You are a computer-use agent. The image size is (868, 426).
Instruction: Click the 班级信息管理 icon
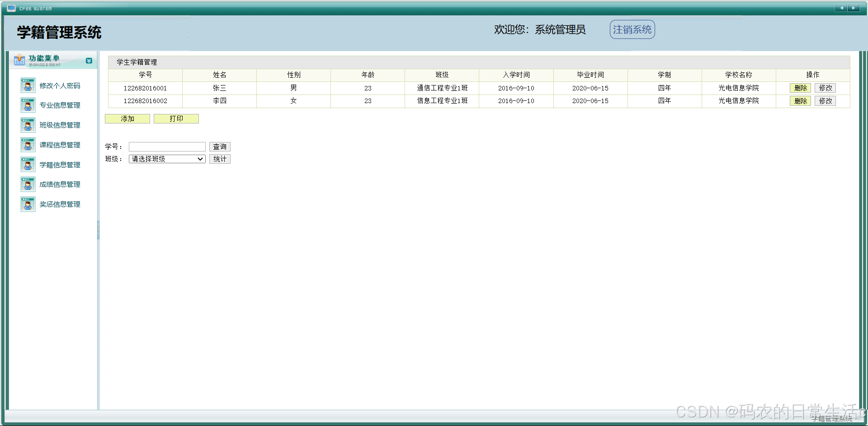point(28,125)
